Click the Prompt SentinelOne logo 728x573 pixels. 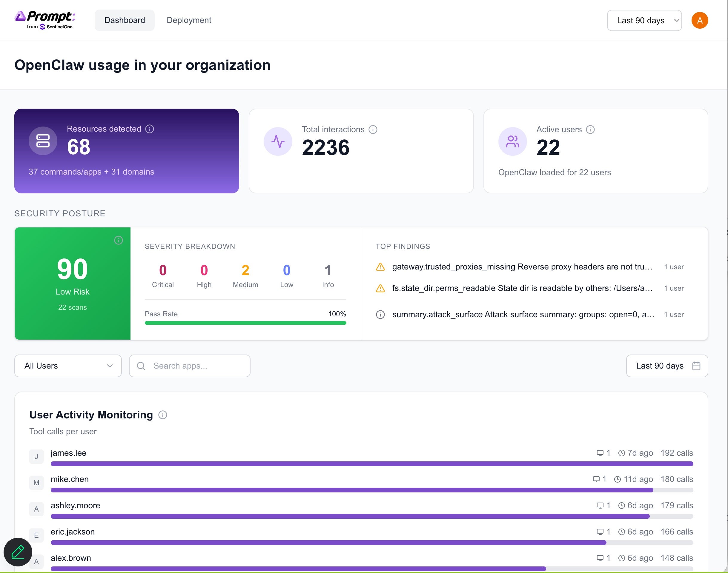[x=45, y=20]
